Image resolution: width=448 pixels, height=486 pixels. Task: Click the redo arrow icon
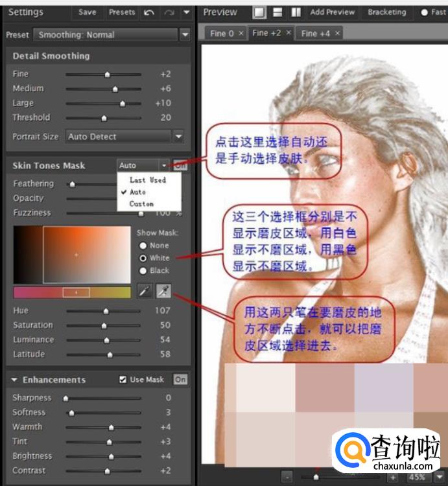[x=169, y=13]
